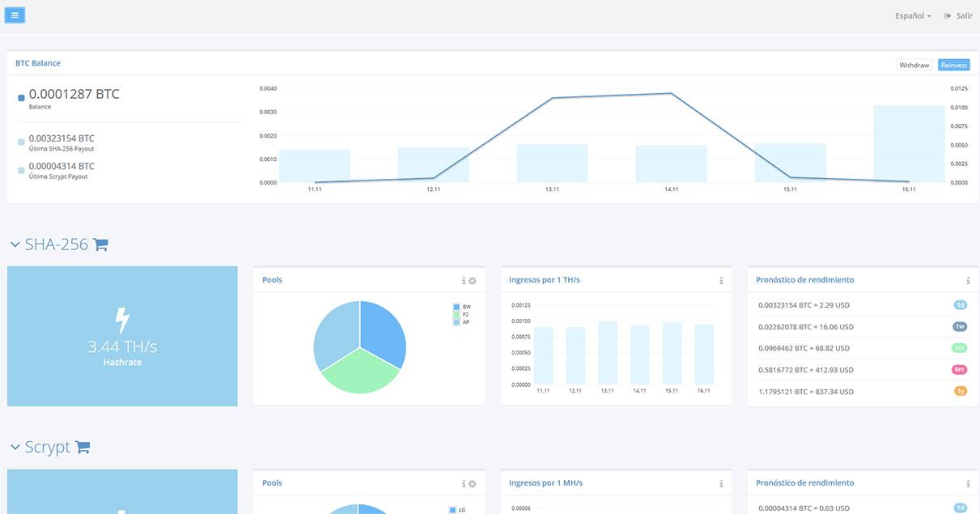
Task: Click the lightning bolt Hashrate icon
Action: 122,321
